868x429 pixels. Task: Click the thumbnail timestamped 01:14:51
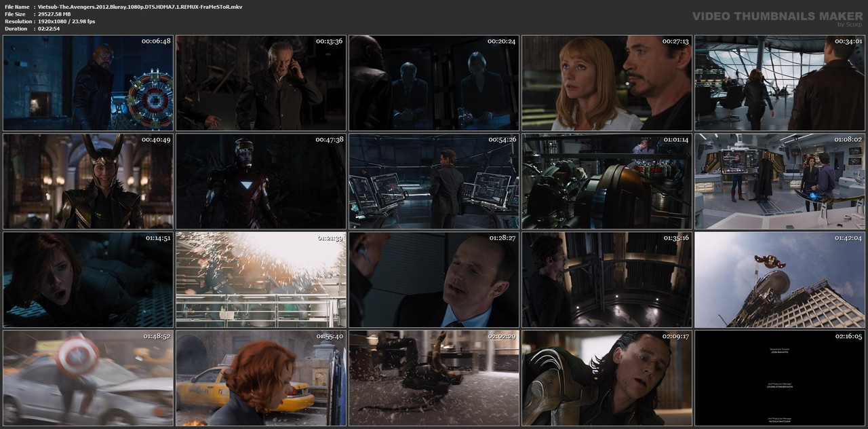pyautogui.click(x=88, y=280)
